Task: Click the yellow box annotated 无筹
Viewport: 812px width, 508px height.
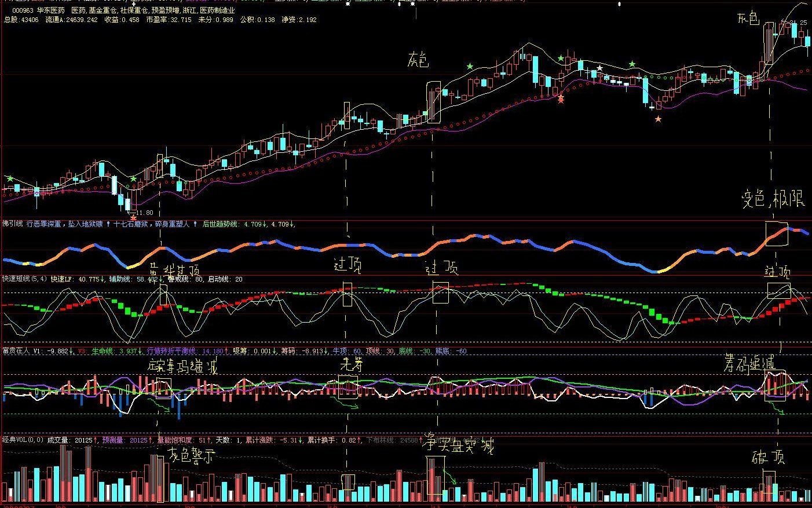Action: point(348,387)
